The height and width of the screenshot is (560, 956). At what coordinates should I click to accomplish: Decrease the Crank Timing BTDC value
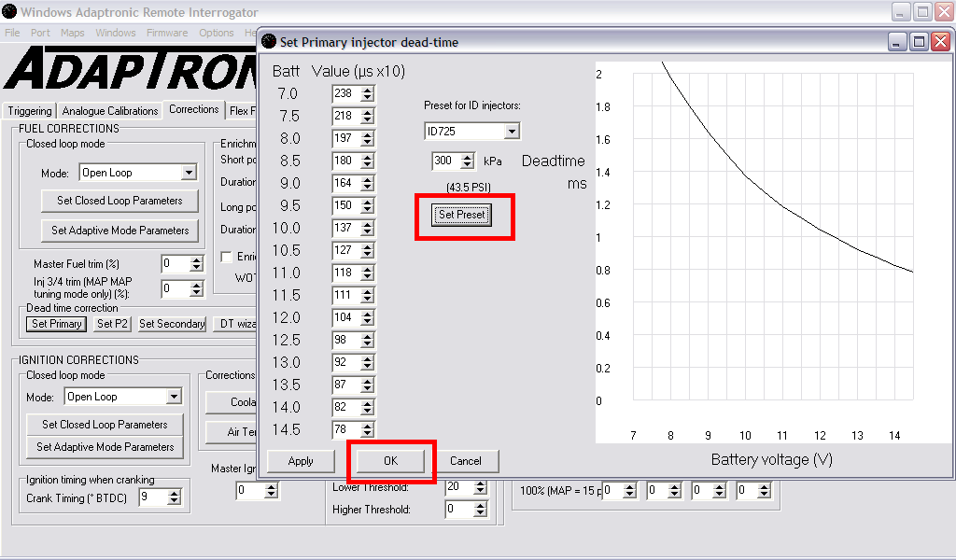coord(174,503)
